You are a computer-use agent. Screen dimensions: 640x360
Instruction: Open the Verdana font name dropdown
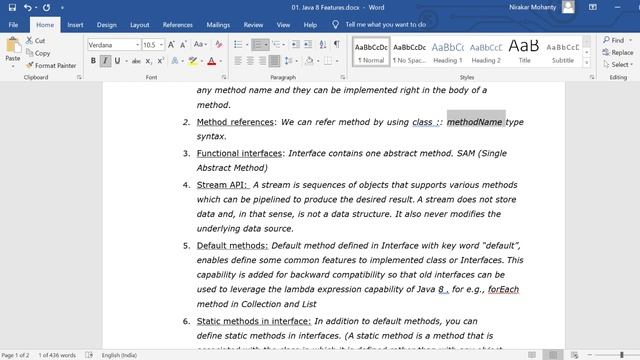(x=138, y=44)
